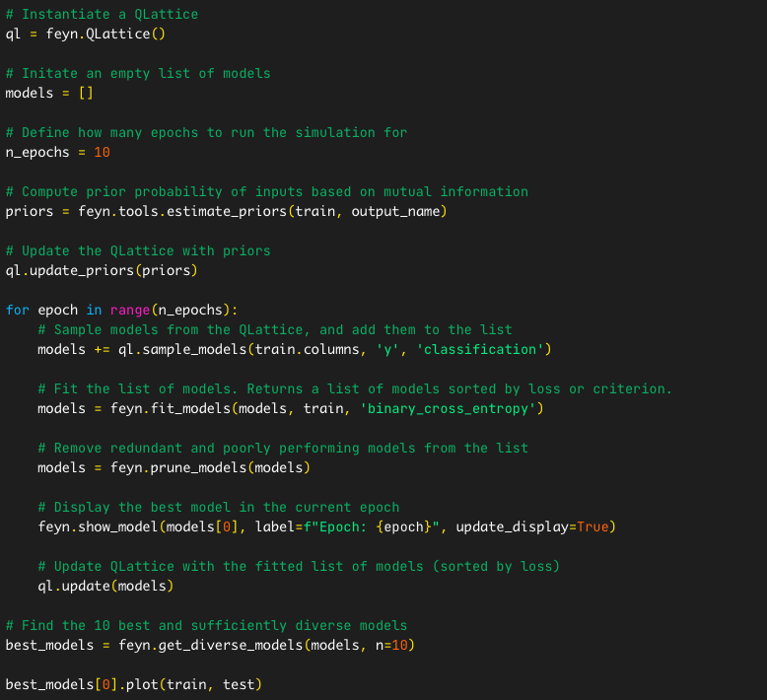
Task: Click the string 'classification'
Action: tap(480, 349)
